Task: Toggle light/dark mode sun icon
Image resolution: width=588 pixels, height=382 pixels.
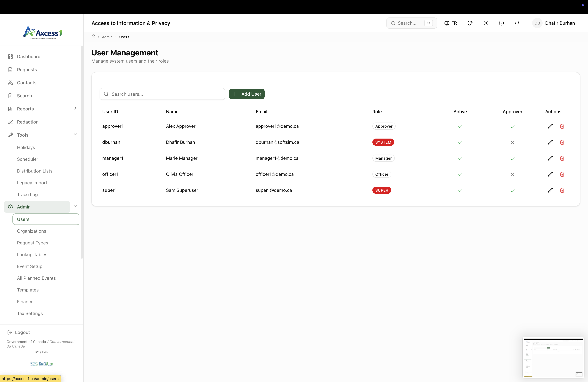Action: tap(485, 23)
